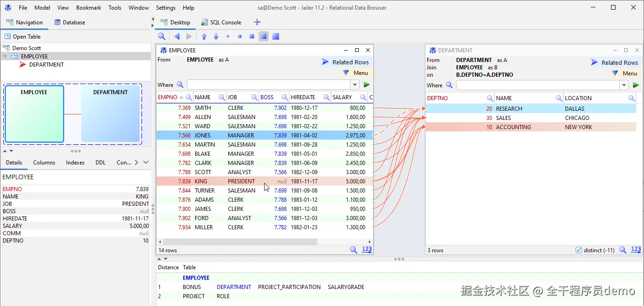The height and width of the screenshot is (306, 644).
Task: Select the largest layout size square icon
Action: pyautogui.click(x=276, y=36)
